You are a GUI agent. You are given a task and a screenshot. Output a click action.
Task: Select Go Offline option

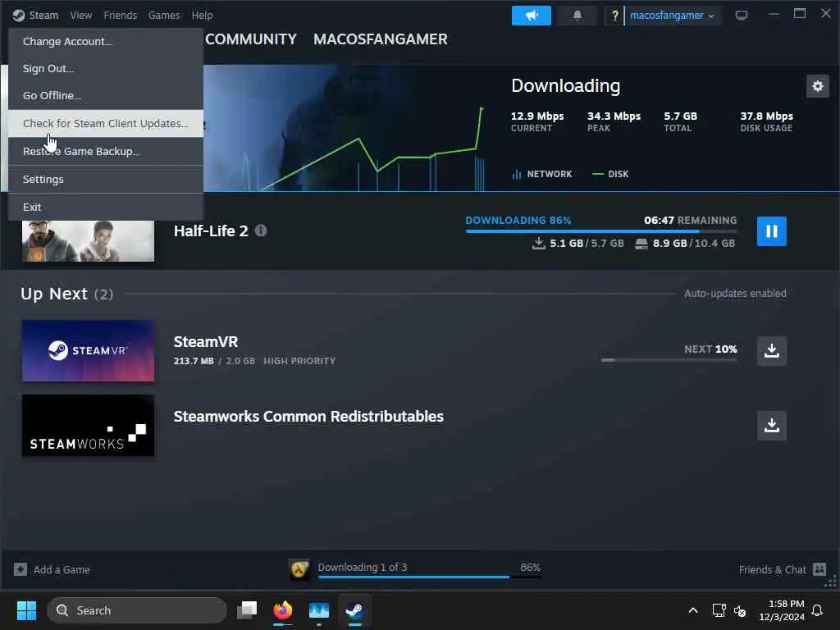click(106, 95)
